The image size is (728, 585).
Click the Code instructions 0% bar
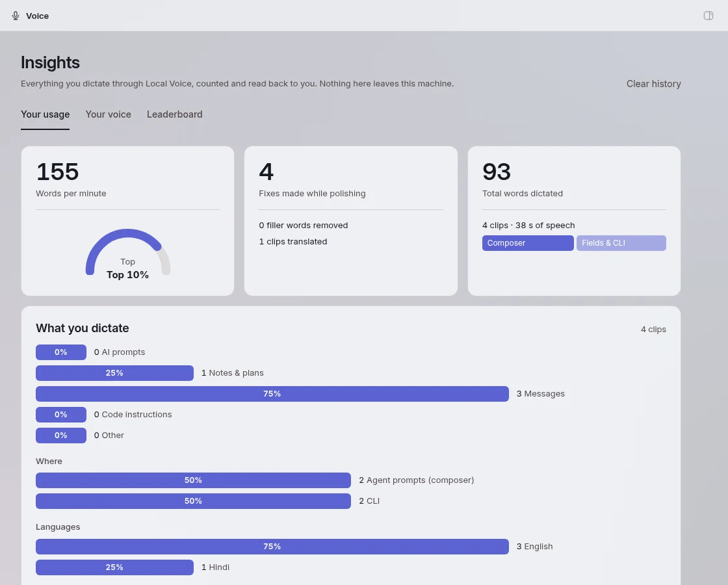click(x=61, y=415)
